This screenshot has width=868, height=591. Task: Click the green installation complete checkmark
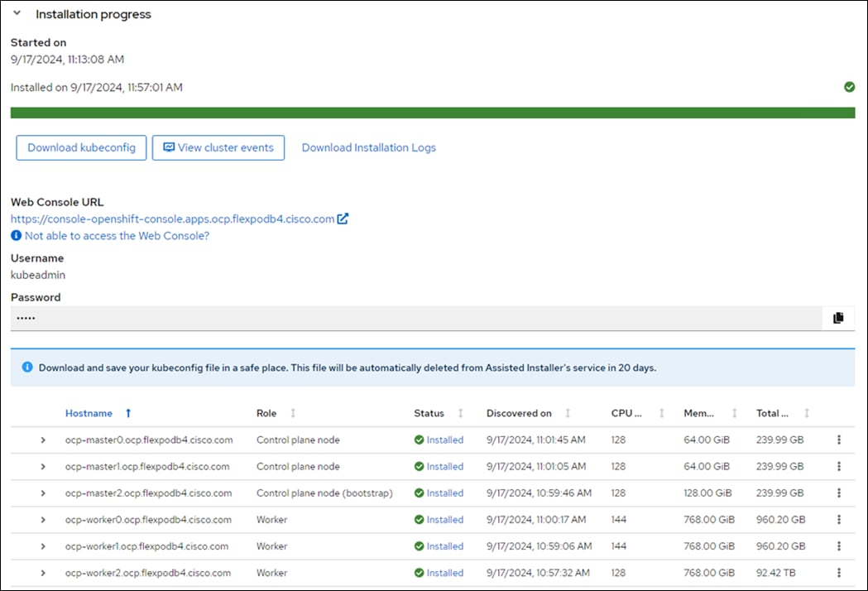click(x=849, y=87)
